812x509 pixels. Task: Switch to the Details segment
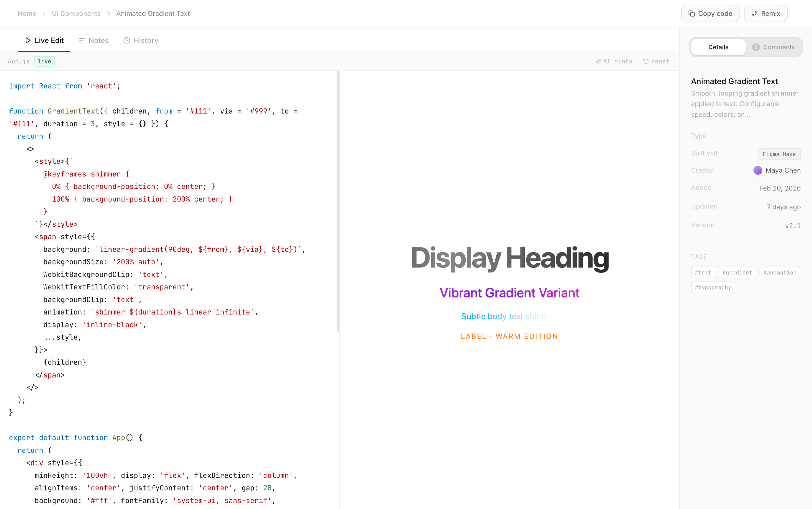pyautogui.click(x=718, y=47)
